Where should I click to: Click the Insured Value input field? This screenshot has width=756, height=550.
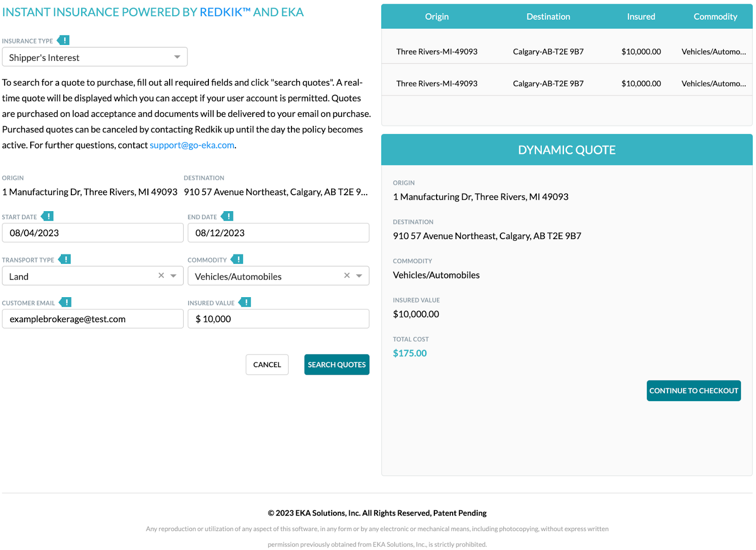[278, 318]
